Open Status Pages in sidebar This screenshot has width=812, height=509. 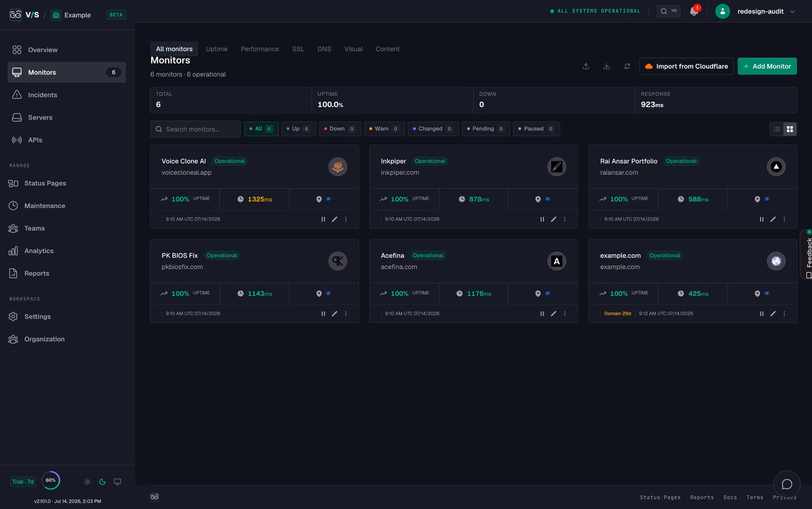[67, 183]
